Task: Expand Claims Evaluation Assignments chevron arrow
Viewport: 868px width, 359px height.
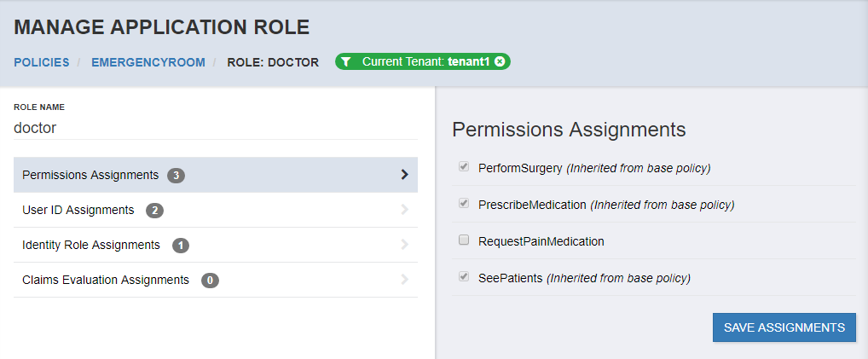Action: tap(405, 279)
